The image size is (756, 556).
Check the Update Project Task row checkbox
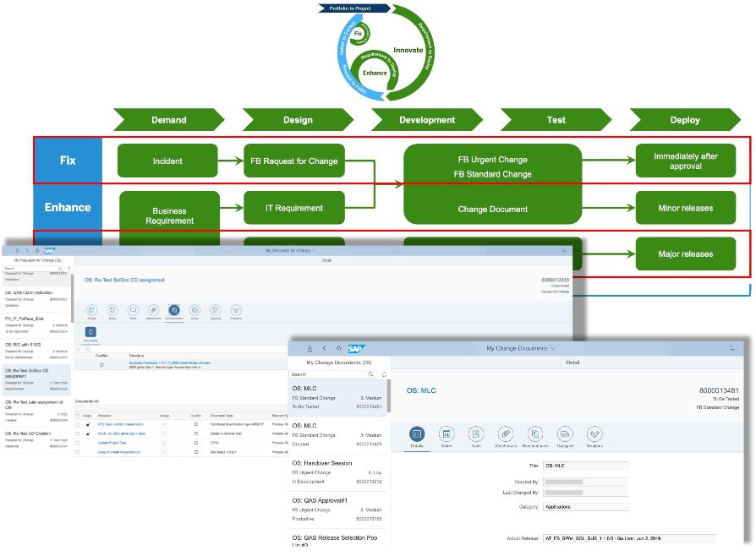point(78,443)
